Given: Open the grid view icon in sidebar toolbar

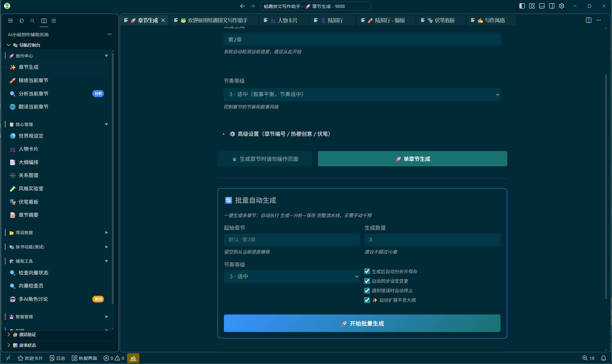Looking at the screenshot, I should click(54, 21).
